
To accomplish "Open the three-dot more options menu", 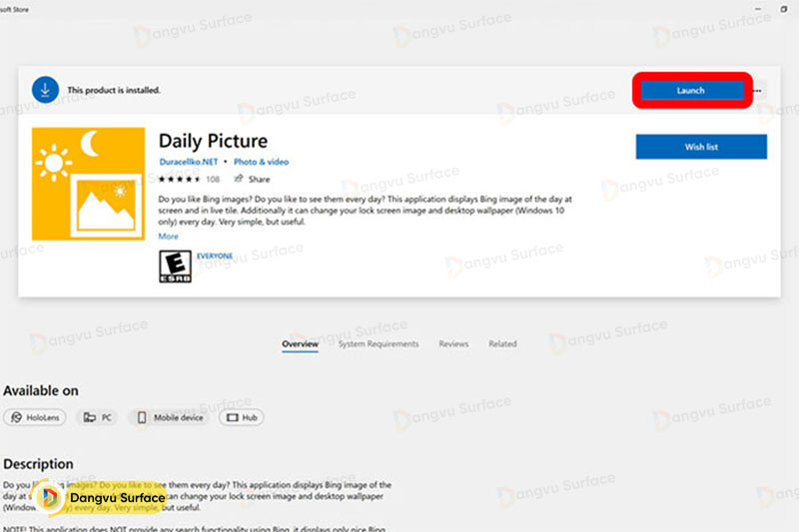I will point(758,91).
